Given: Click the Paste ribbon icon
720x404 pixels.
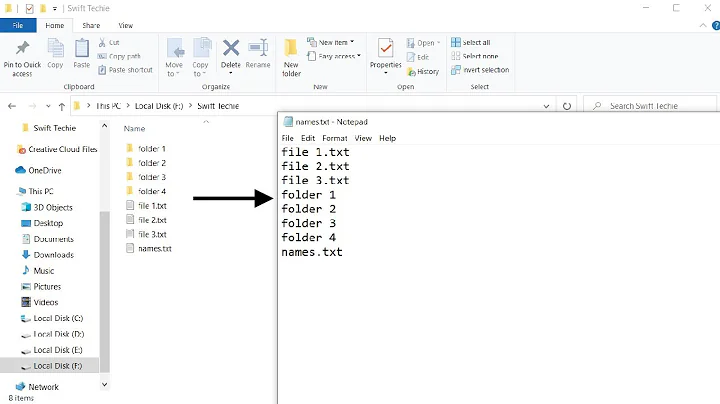Looking at the screenshot, I should point(82,54).
